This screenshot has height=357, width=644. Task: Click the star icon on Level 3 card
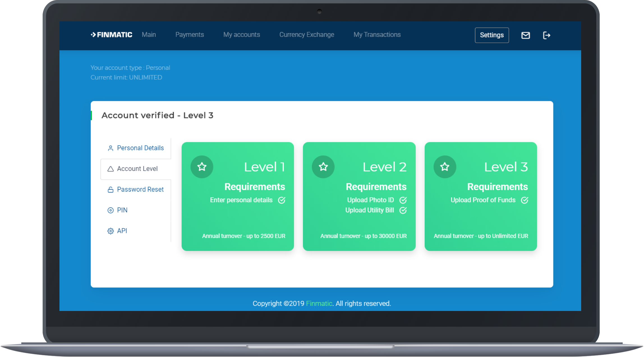[445, 167]
